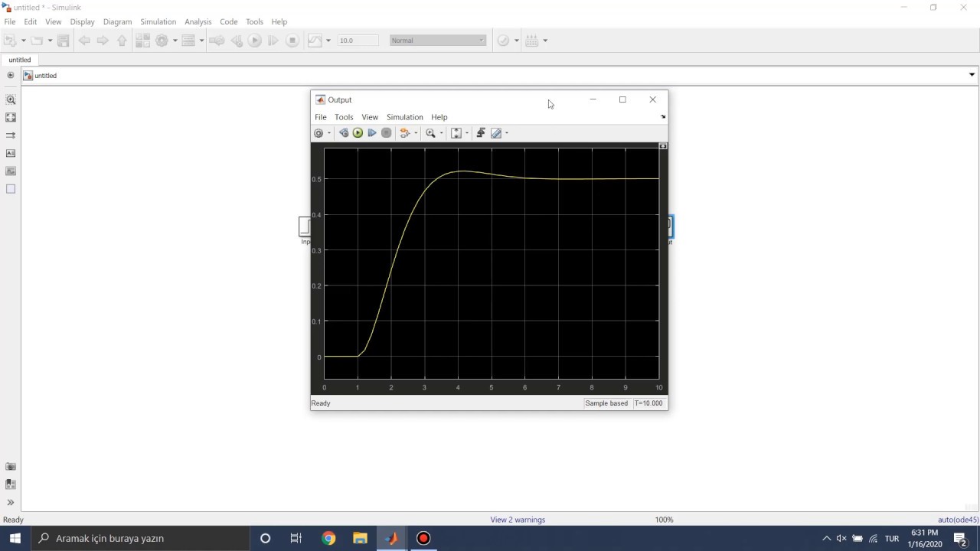Image resolution: width=980 pixels, height=551 pixels.
Task: Click the Image icon in side palette
Action: coord(11,171)
